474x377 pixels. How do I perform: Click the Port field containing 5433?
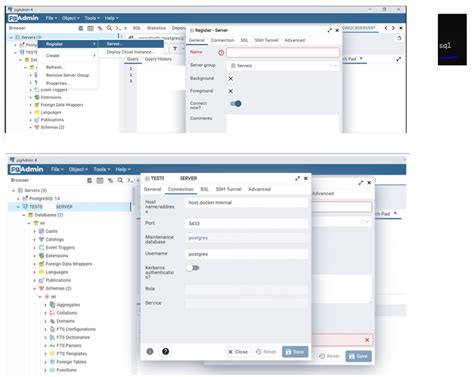(x=246, y=224)
